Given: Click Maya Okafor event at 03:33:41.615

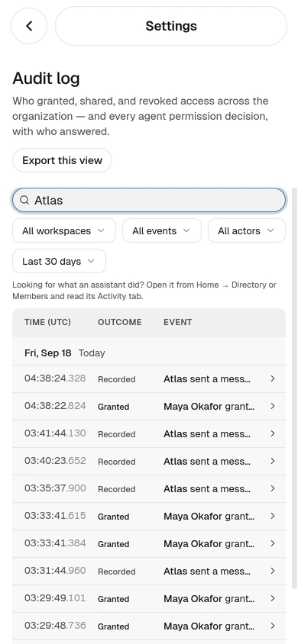Looking at the screenshot, I should [209, 517].
